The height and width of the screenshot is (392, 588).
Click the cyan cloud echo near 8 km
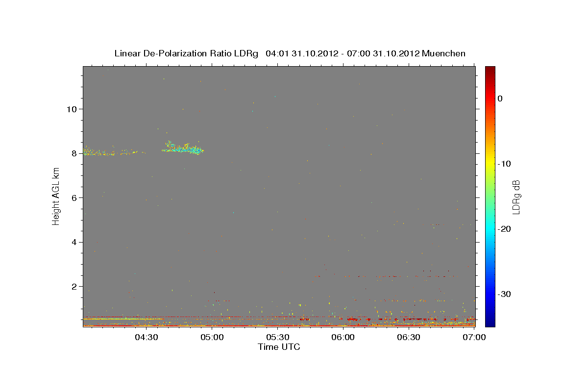pyautogui.click(x=184, y=147)
